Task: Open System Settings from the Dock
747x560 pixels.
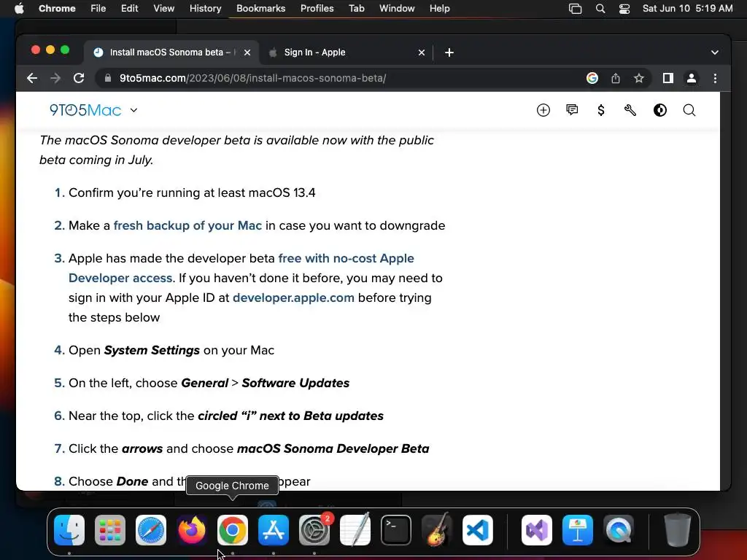Action: [x=314, y=530]
